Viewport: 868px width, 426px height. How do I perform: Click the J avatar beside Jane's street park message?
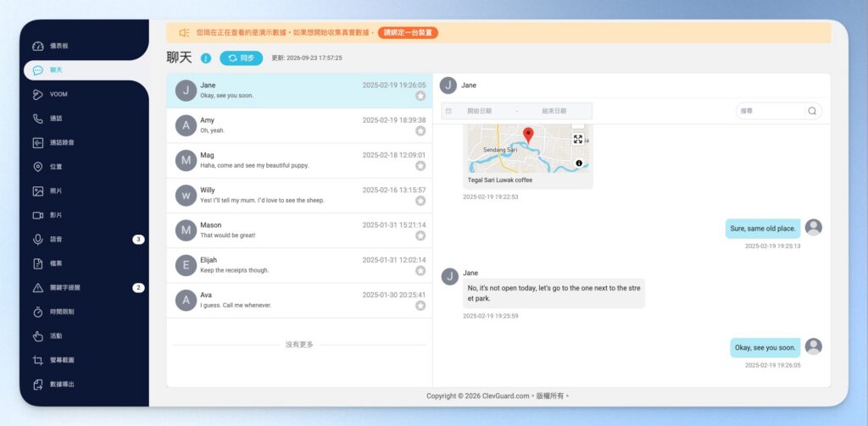coord(450,277)
